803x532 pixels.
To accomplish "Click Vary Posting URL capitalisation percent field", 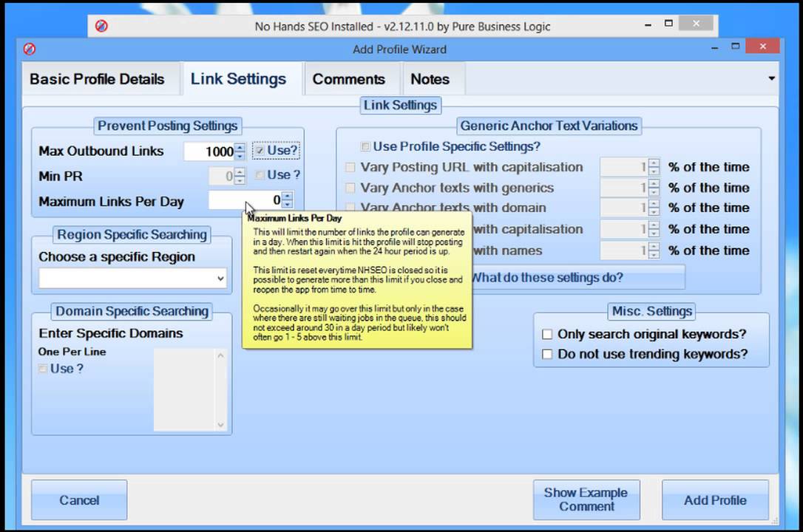I will point(624,167).
